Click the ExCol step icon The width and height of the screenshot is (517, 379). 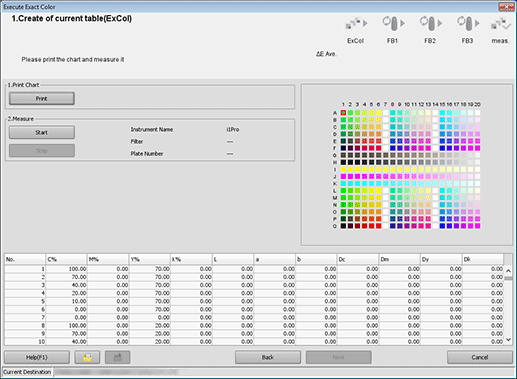click(356, 24)
